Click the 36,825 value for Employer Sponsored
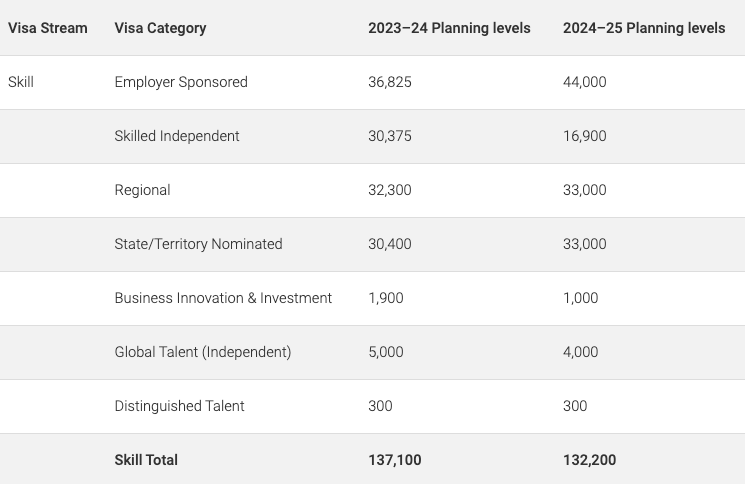 pyautogui.click(x=389, y=82)
